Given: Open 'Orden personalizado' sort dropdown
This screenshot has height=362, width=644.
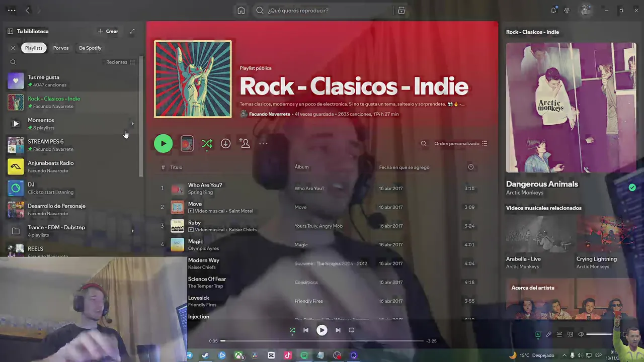Looking at the screenshot, I should [x=460, y=143].
